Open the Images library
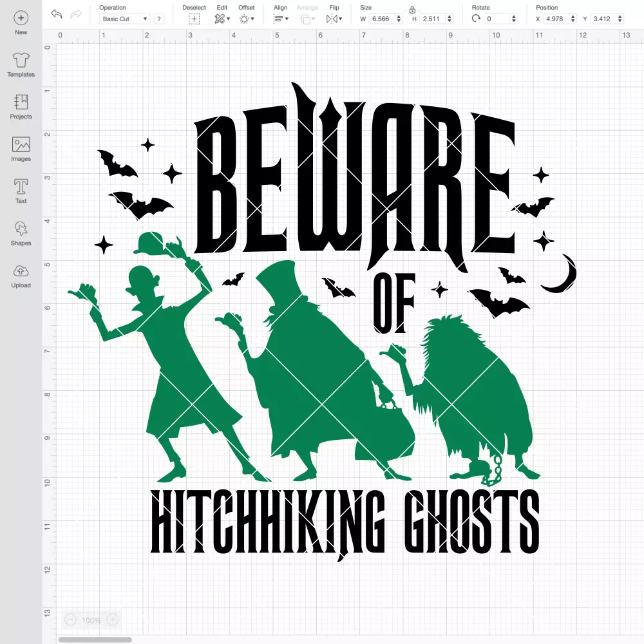The width and height of the screenshot is (644, 644). pyautogui.click(x=21, y=149)
